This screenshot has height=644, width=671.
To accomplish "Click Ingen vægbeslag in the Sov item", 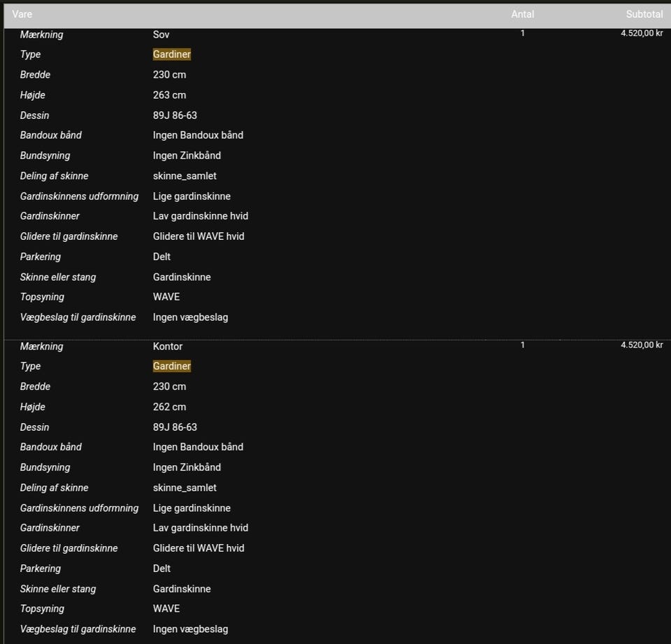I will (190, 317).
